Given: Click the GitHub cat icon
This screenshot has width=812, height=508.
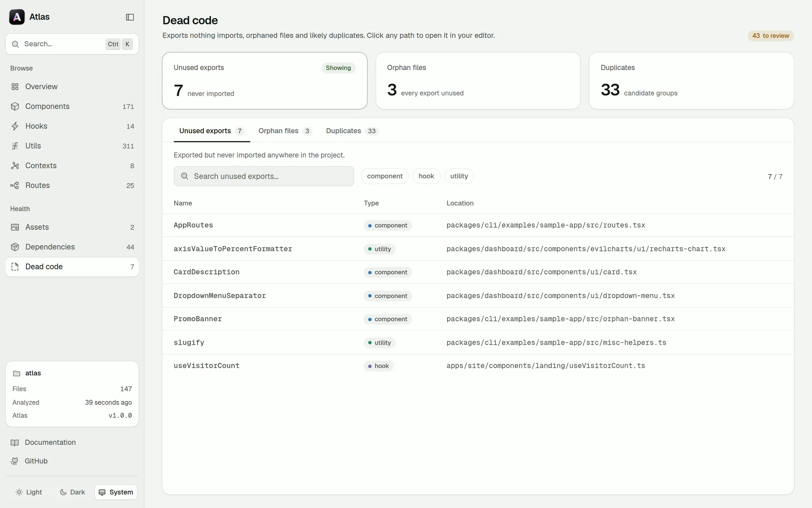Looking at the screenshot, I should click(15, 461).
